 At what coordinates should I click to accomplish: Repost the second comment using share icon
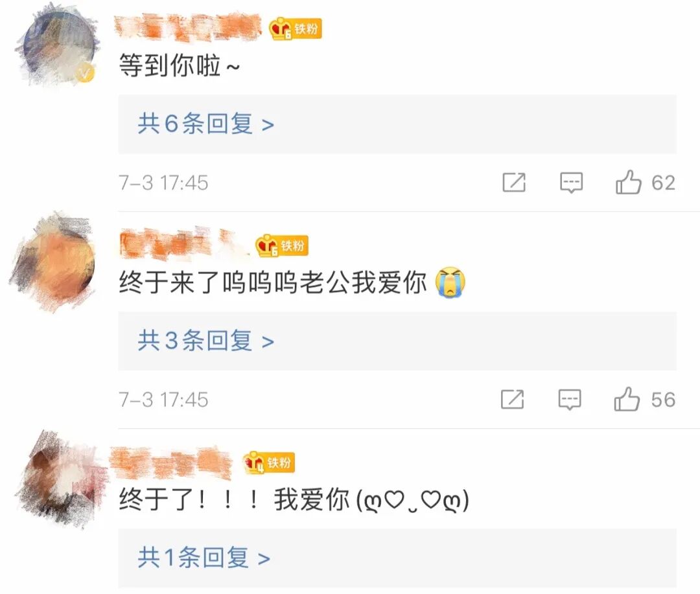click(x=513, y=400)
